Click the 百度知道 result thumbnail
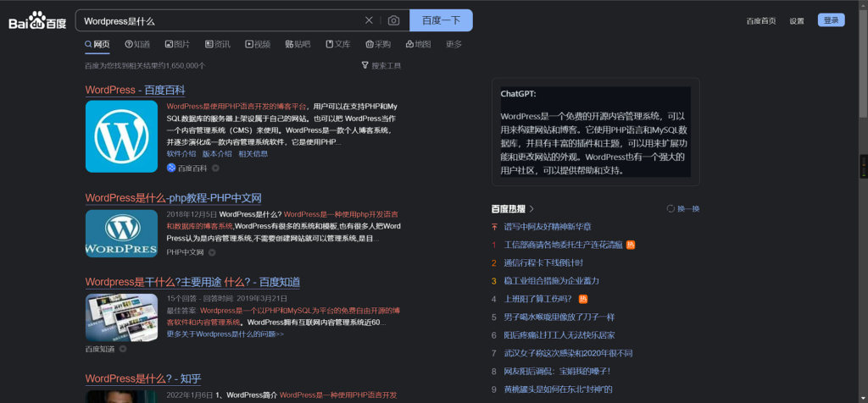The width and height of the screenshot is (868, 403). 121,317
